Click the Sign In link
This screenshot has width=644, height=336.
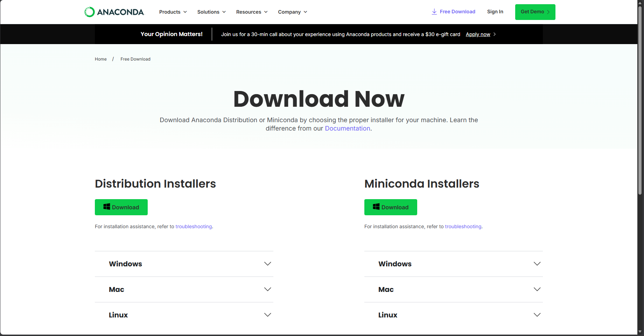(495, 12)
